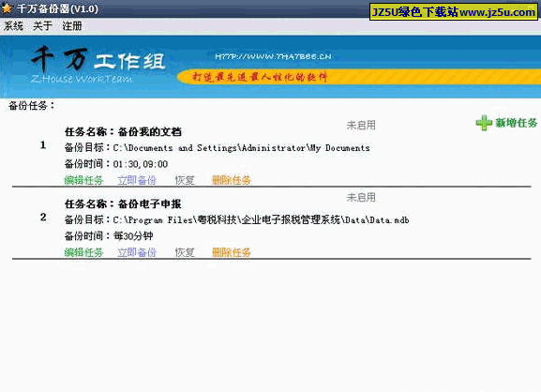Image resolution: width=541 pixels, height=392 pixels.
Task: Open the 关于 menu
Action: [42, 26]
